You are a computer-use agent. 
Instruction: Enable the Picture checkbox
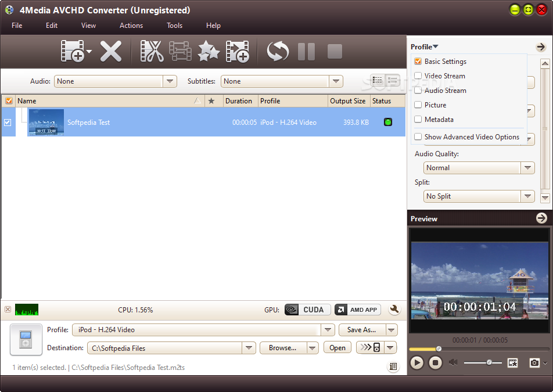point(418,105)
